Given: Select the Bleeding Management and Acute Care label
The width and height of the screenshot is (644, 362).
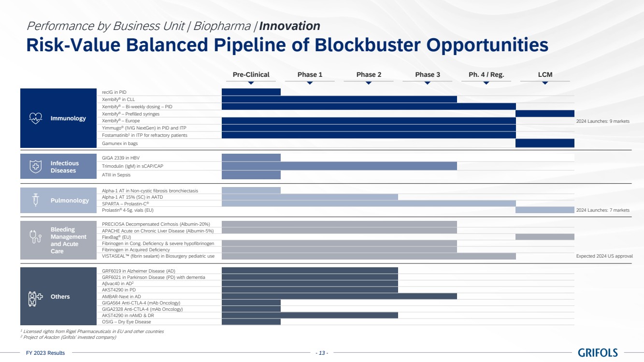Looking at the screenshot, I should [x=69, y=240].
